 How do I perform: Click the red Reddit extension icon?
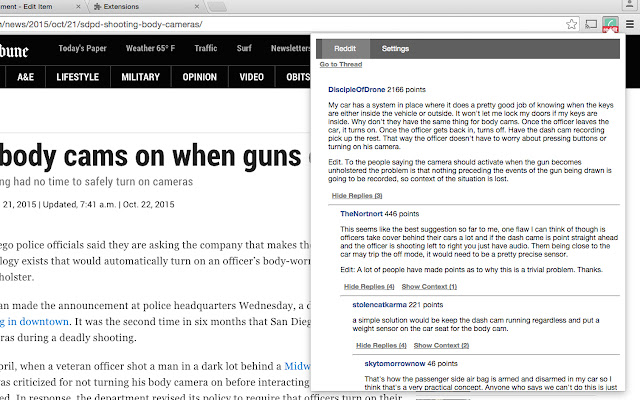click(x=609, y=22)
